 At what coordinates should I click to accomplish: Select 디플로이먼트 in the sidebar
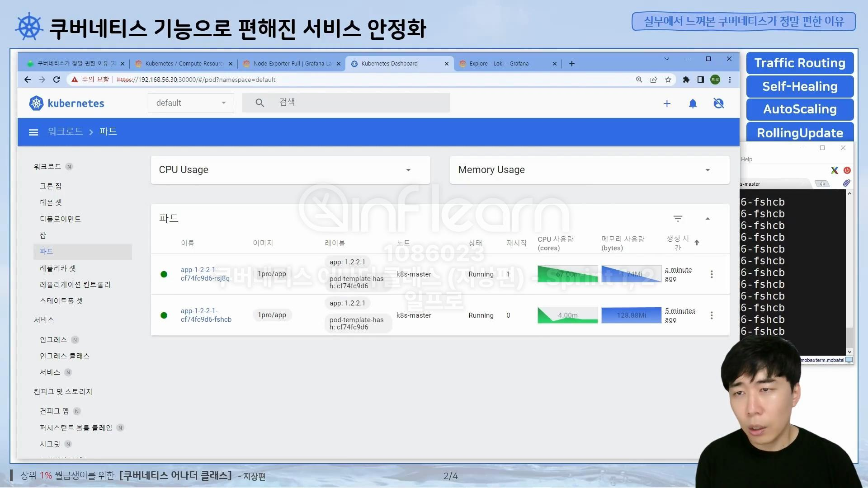coord(60,219)
